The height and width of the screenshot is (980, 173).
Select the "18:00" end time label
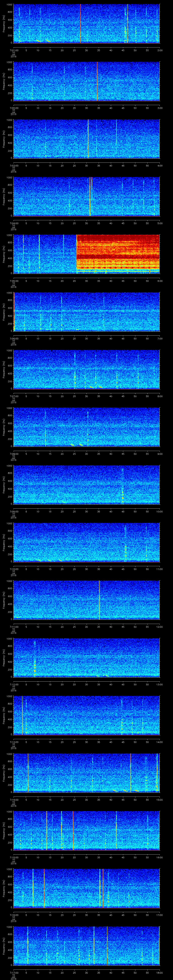[159, 973]
